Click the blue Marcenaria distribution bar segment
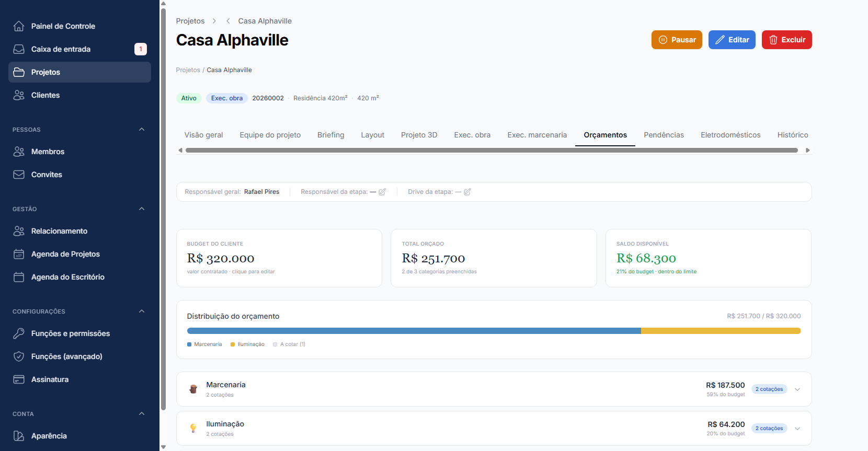 [414, 331]
